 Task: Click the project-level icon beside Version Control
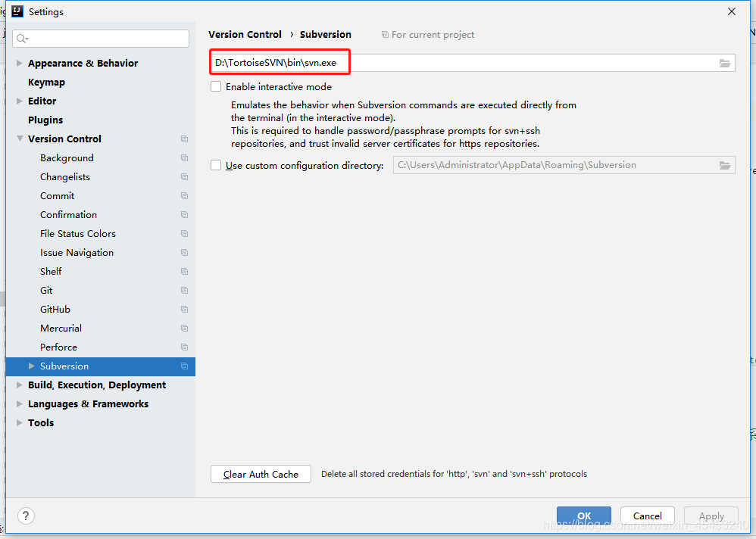pos(184,139)
